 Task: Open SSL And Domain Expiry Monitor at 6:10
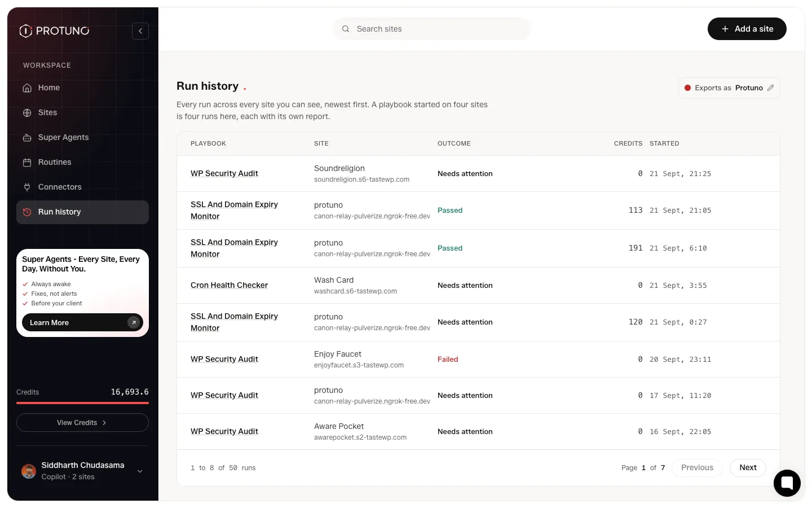coord(234,248)
